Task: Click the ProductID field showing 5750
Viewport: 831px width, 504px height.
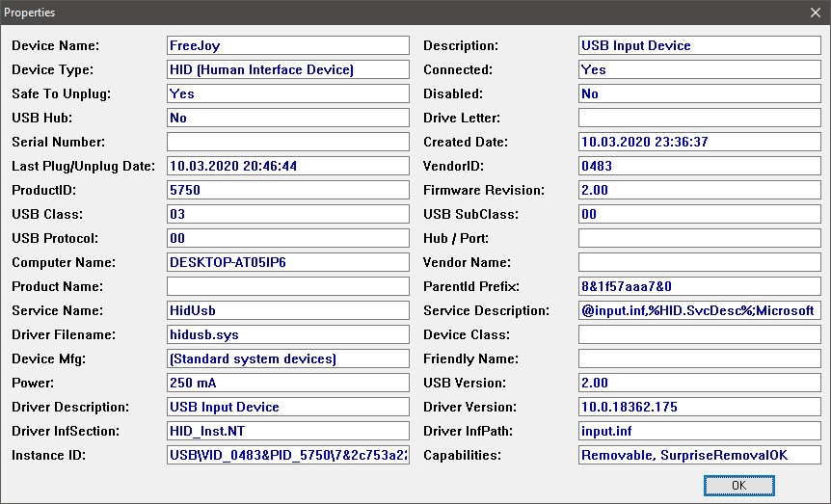Action: [288, 190]
